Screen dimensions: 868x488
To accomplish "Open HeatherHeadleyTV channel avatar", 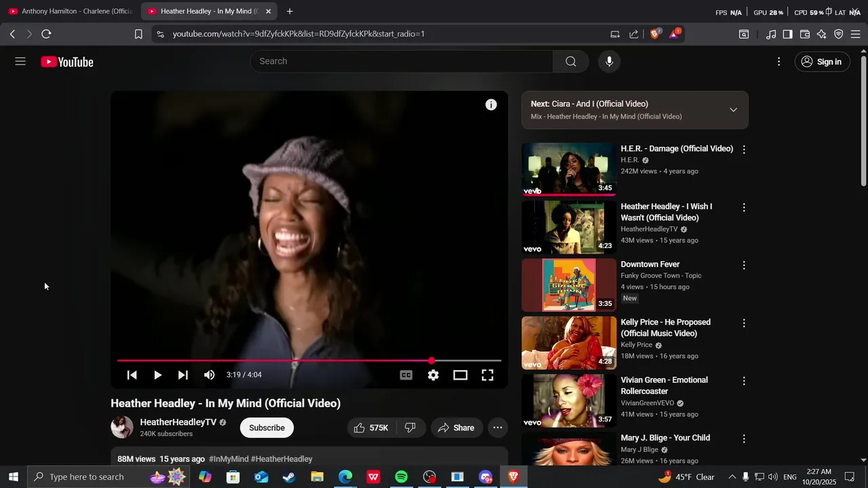I will tap(122, 427).
